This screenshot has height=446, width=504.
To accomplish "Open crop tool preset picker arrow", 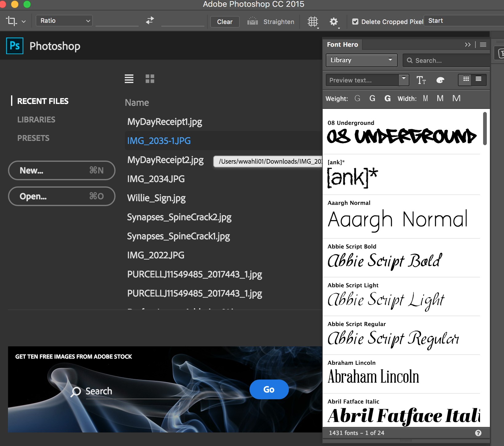I will coord(24,22).
